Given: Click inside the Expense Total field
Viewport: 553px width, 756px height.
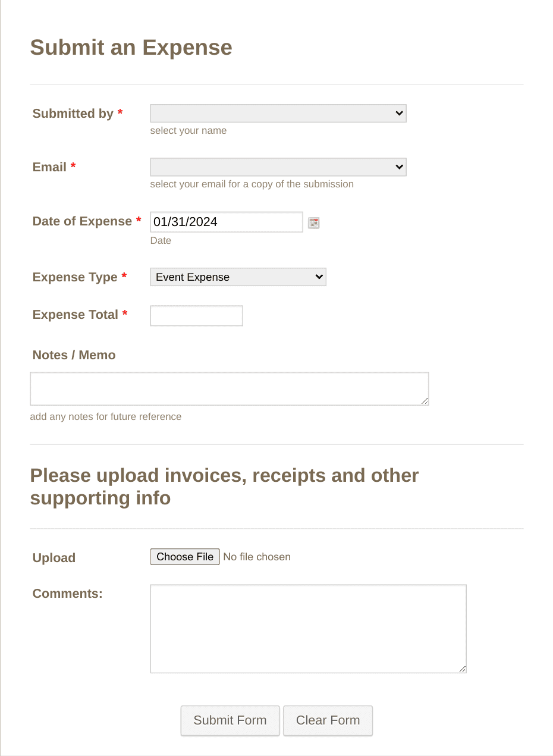Looking at the screenshot, I should click(196, 315).
